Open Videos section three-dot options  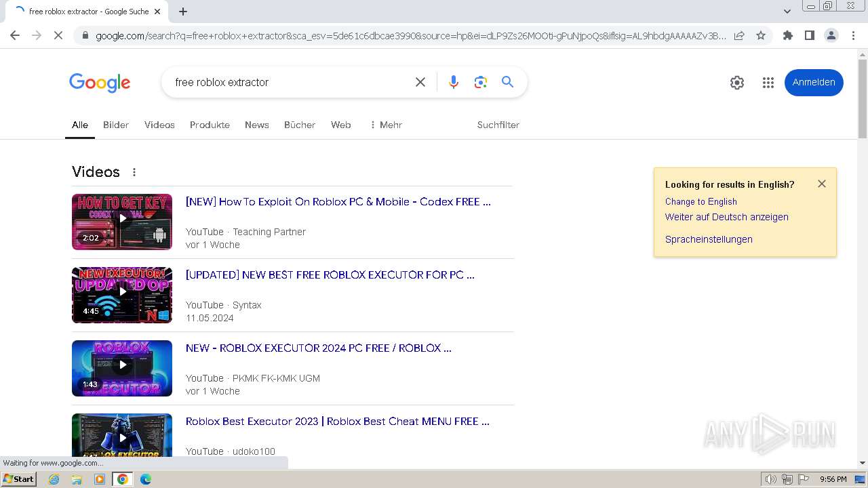click(x=134, y=172)
